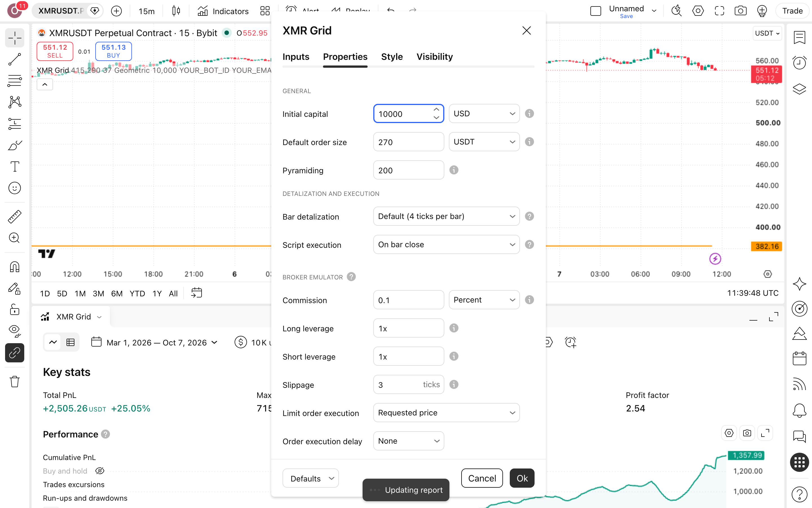The height and width of the screenshot is (508, 812).
Task: Open the economic calendar icon
Action: 800,358
